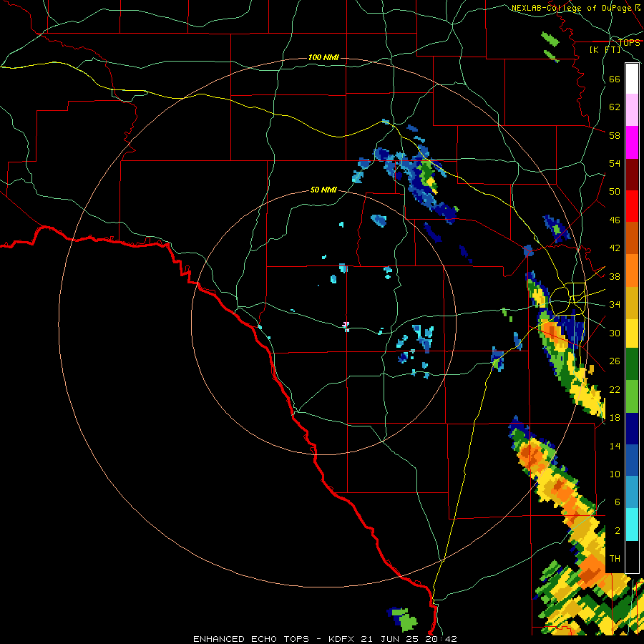This screenshot has width=644, height=644.
Task: Click the legend value '62'
Action: tap(615, 107)
